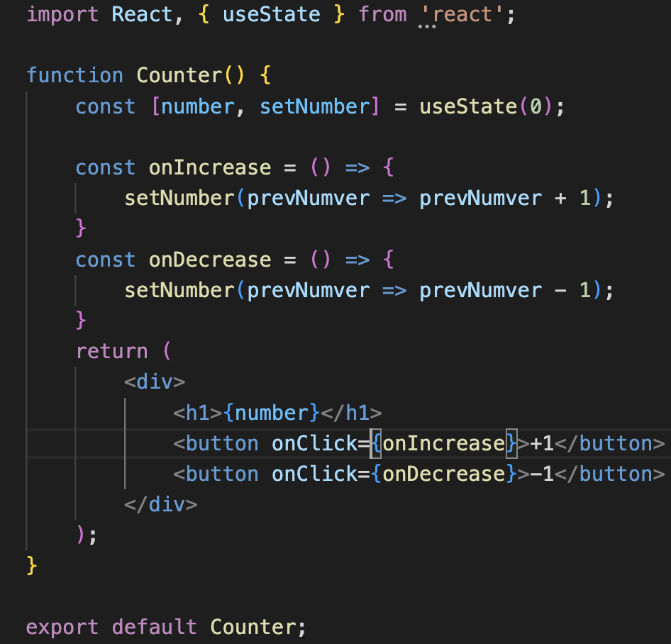Click 'setNumber' call inside onIncrease body

pyautogui.click(x=179, y=198)
